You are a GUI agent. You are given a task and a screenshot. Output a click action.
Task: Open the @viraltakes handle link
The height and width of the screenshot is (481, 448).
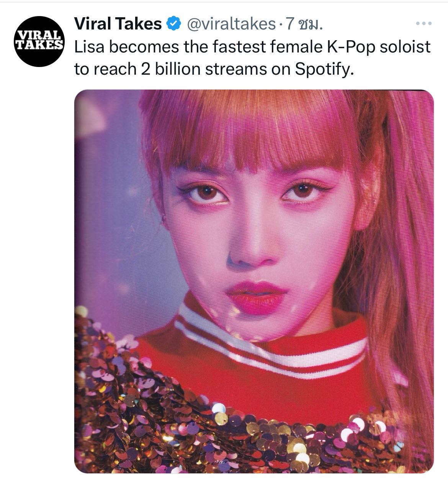pos(231,25)
